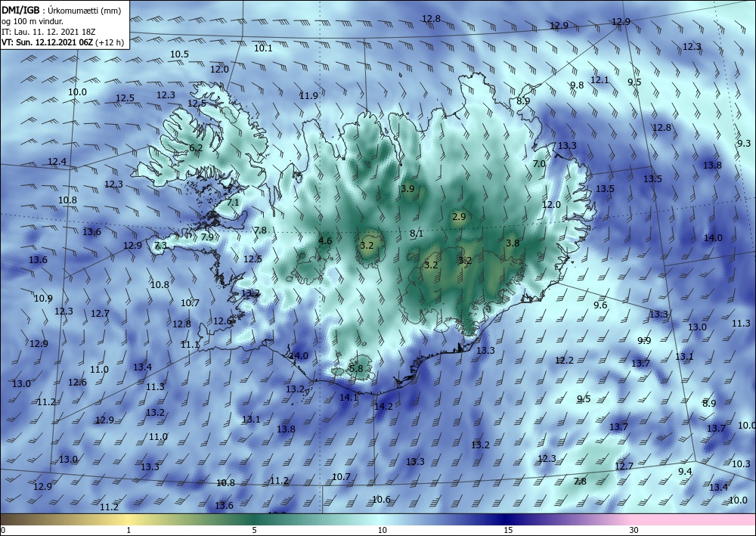Image resolution: width=756 pixels, height=536 pixels.
Task: Click the color scale label "15"
Action: [x=508, y=530]
